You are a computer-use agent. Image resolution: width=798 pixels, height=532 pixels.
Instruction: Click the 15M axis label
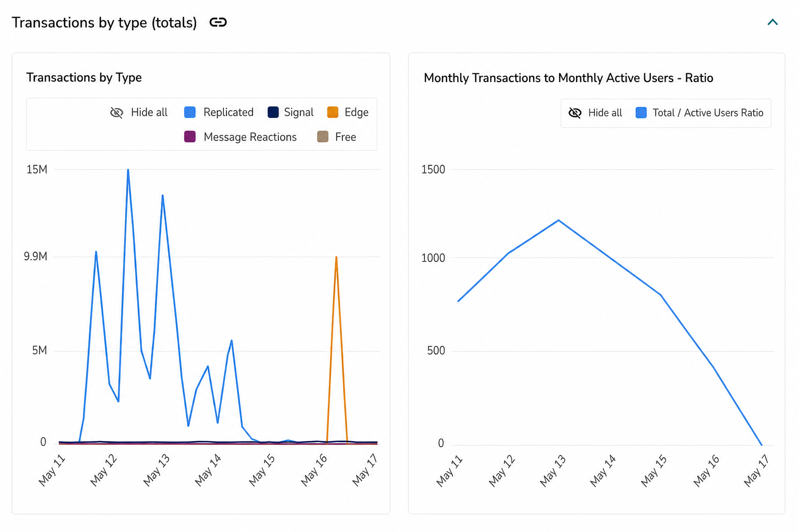click(x=37, y=169)
